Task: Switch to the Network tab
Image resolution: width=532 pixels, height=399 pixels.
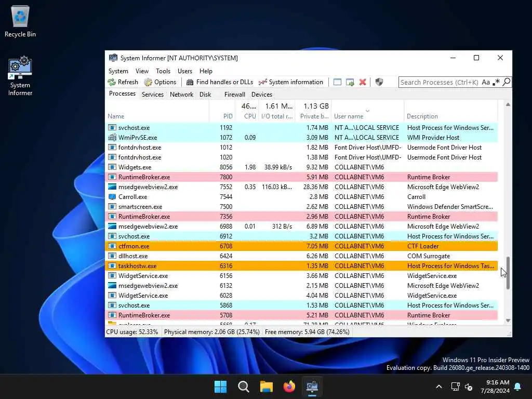Action: pyautogui.click(x=181, y=95)
